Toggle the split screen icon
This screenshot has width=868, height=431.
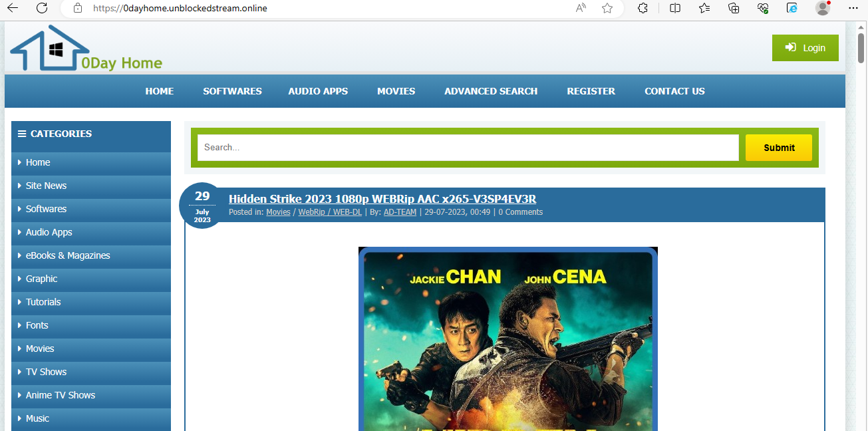click(x=675, y=8)
